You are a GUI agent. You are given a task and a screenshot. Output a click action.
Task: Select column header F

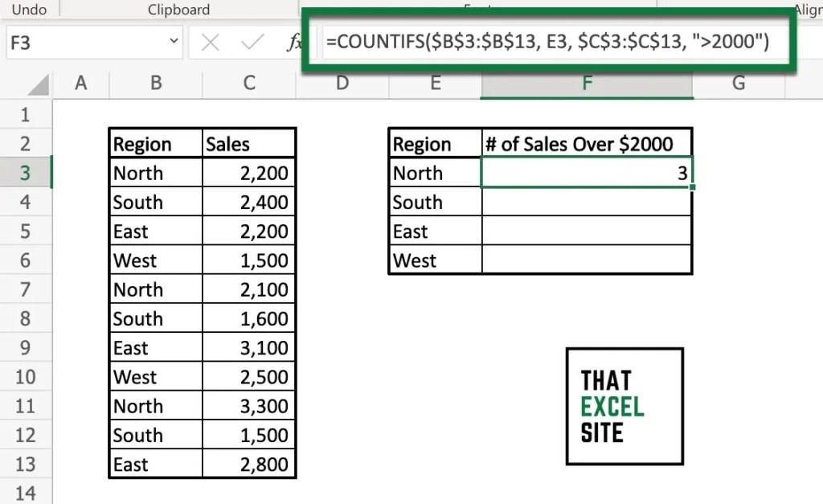(587, 84)
